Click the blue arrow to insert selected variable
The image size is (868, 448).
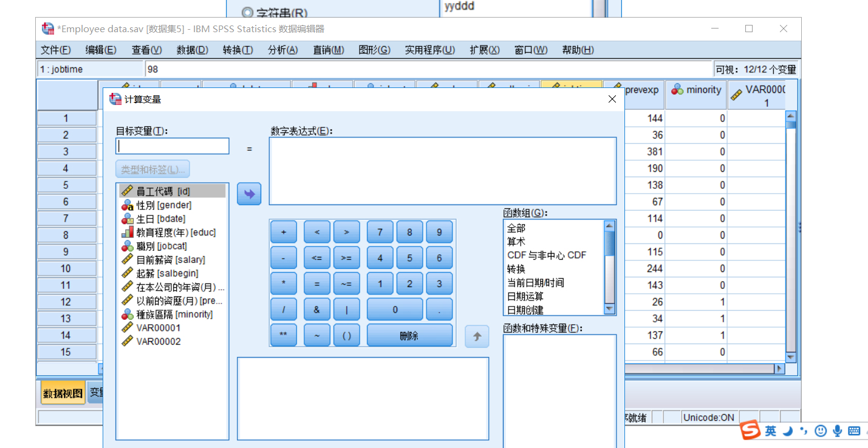tap(248, 194)
